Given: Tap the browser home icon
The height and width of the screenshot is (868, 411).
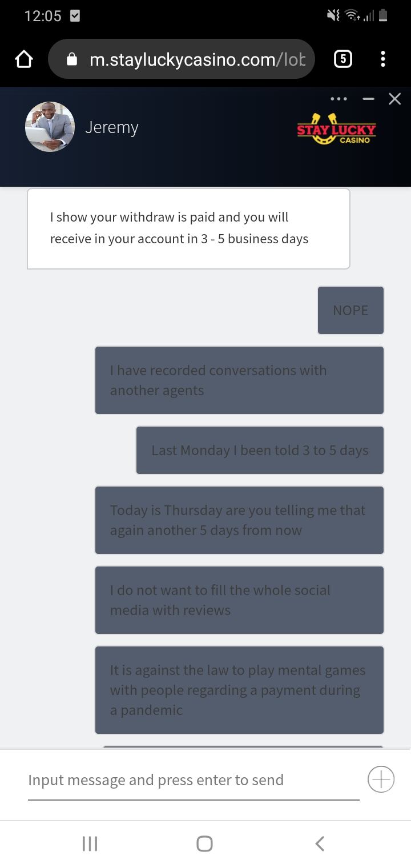Looking at the screenshot, I should (x=23, y=59).
